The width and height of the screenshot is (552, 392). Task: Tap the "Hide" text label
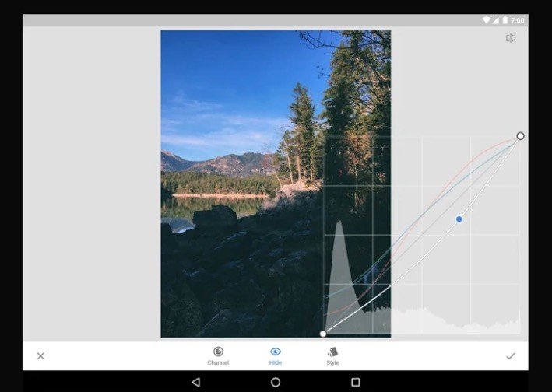pyautogui.click(x=276, y=363)
